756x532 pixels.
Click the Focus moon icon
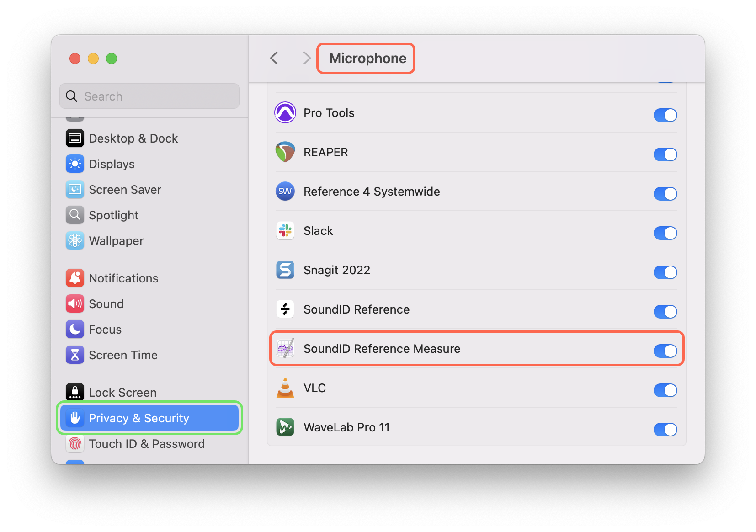(x=75, y=330)
